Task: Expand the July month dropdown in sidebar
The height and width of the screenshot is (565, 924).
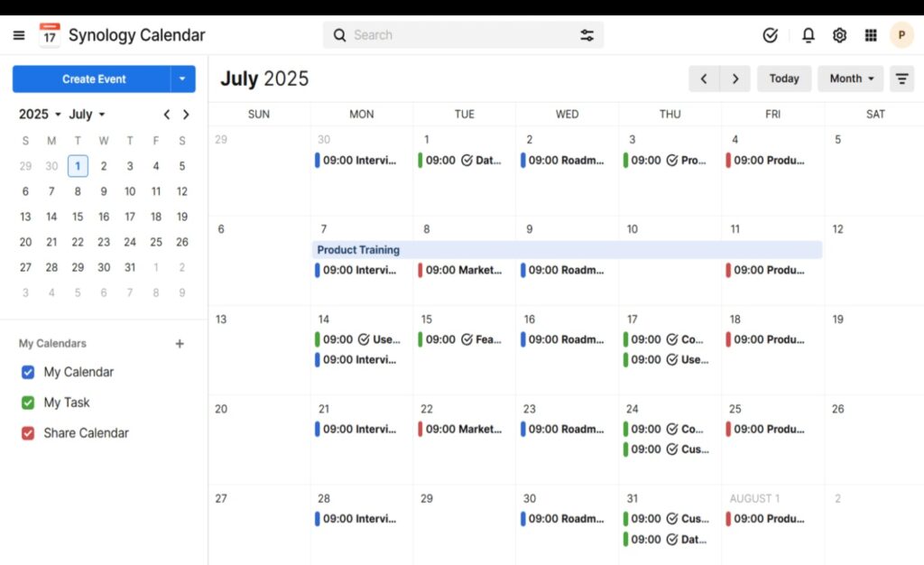Action: [x=87, y=114]
